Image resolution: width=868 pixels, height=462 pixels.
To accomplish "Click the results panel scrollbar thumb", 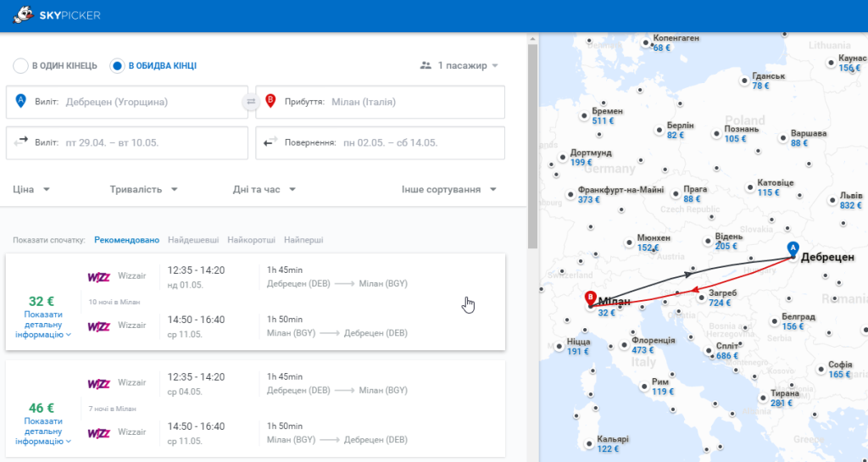I will 532,146.
